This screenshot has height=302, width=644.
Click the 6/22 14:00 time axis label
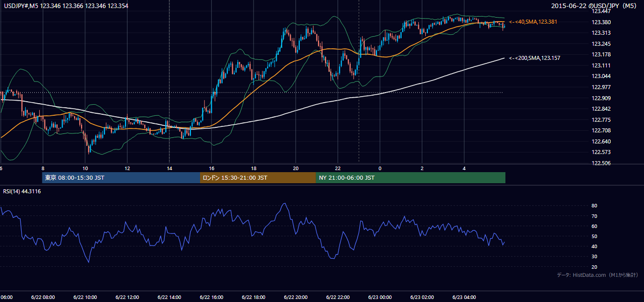click(x=169, y=297)
